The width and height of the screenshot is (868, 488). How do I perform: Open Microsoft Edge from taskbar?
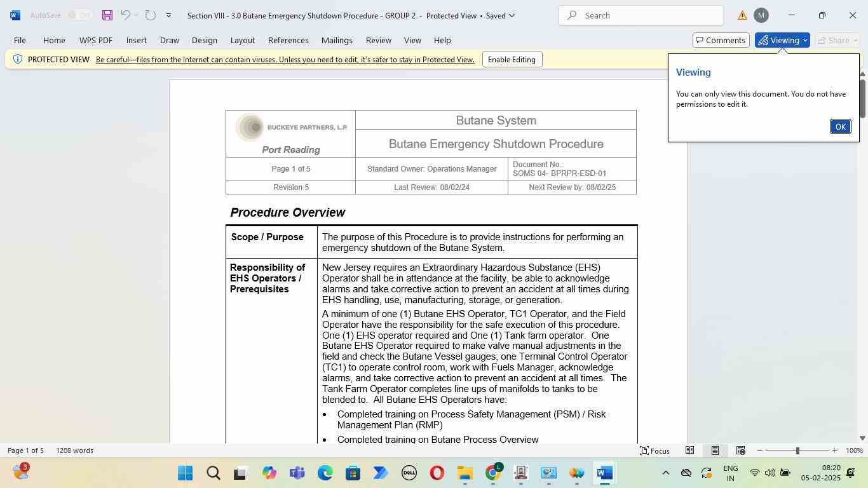(325, 473)
